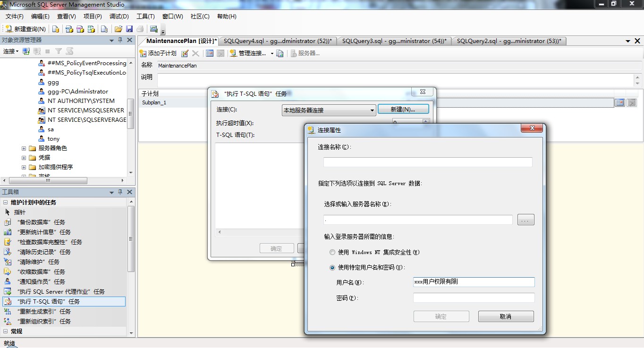Click the database engine query icon

pyautogui.click(x=56, y=29)
